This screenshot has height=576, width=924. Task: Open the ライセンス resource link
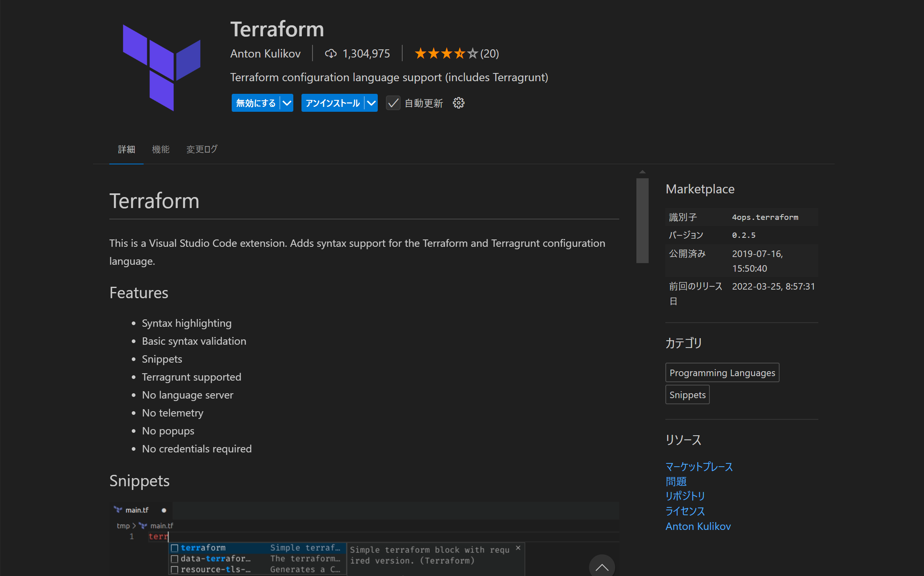coord(685,511)
